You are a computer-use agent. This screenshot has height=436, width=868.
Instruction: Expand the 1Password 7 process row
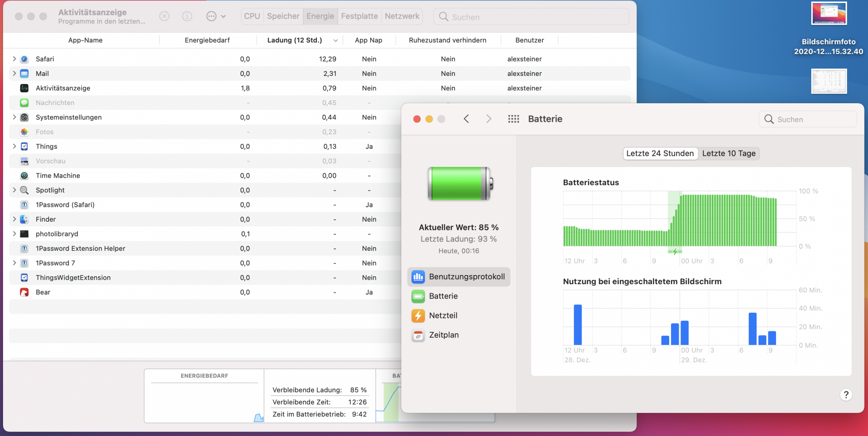pyautogui.click(x=14, y=263)
